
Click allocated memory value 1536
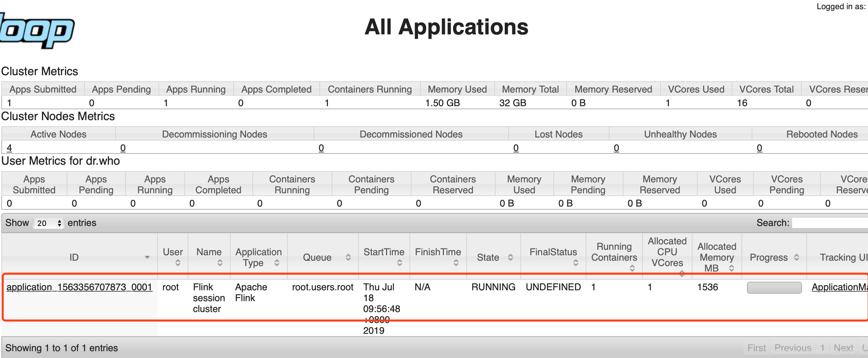tap(707, 287)
